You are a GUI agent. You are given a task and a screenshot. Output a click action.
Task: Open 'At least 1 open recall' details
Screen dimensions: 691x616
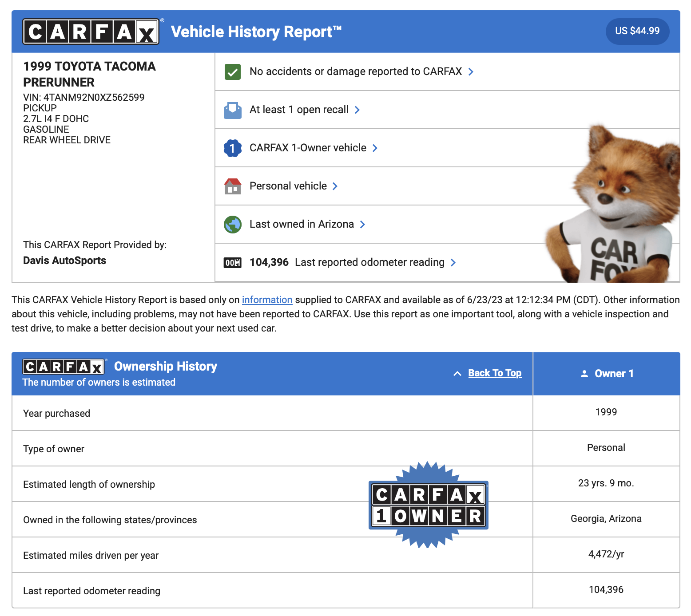tap(299, 110)
